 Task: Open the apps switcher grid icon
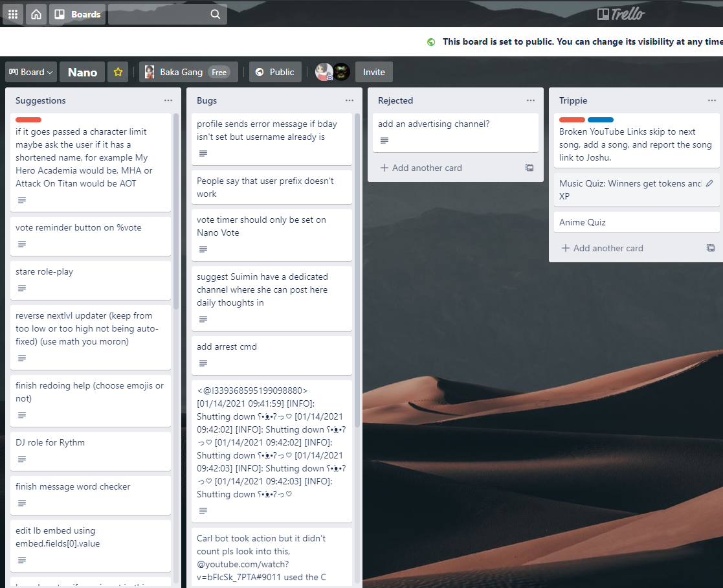click(x=12, y=14)
